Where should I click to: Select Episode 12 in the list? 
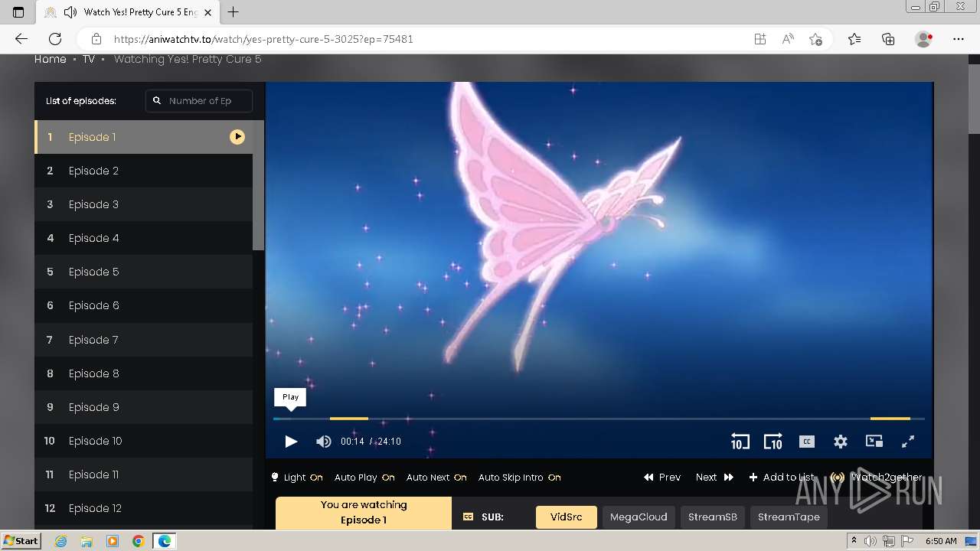pos(144,508)
